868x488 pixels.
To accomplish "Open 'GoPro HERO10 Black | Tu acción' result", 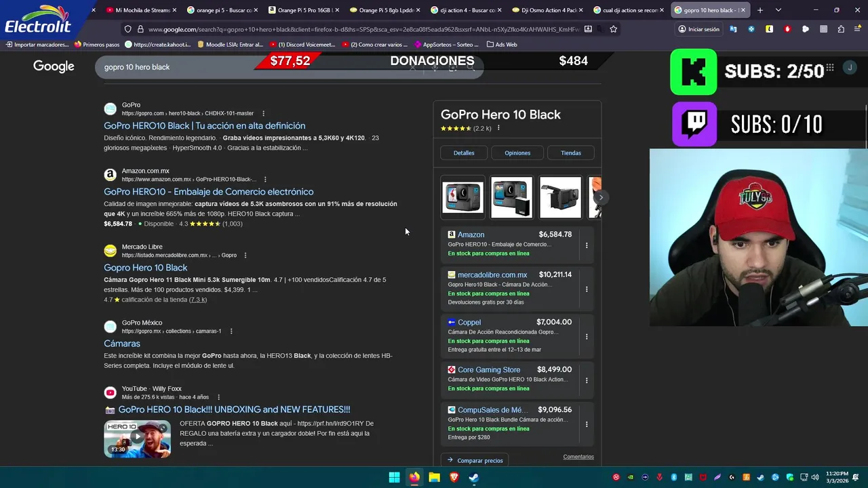I will [x=204, y=126].
